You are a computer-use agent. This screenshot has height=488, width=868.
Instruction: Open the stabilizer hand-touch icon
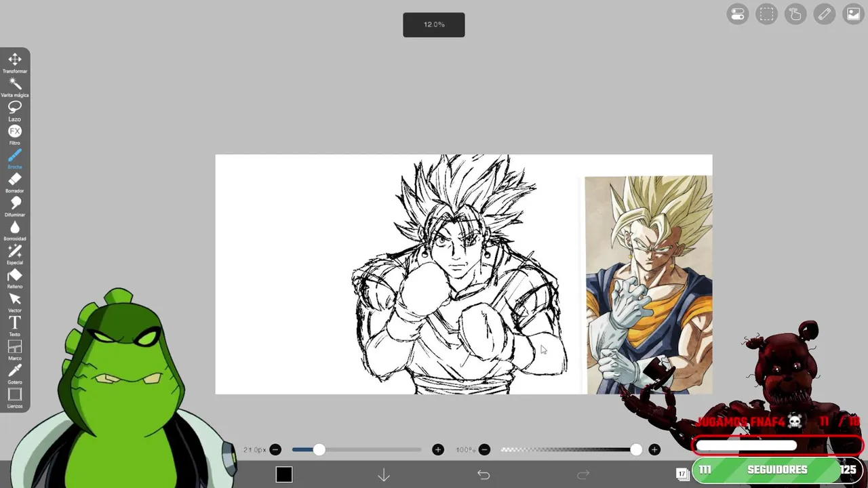click(795, 14)
